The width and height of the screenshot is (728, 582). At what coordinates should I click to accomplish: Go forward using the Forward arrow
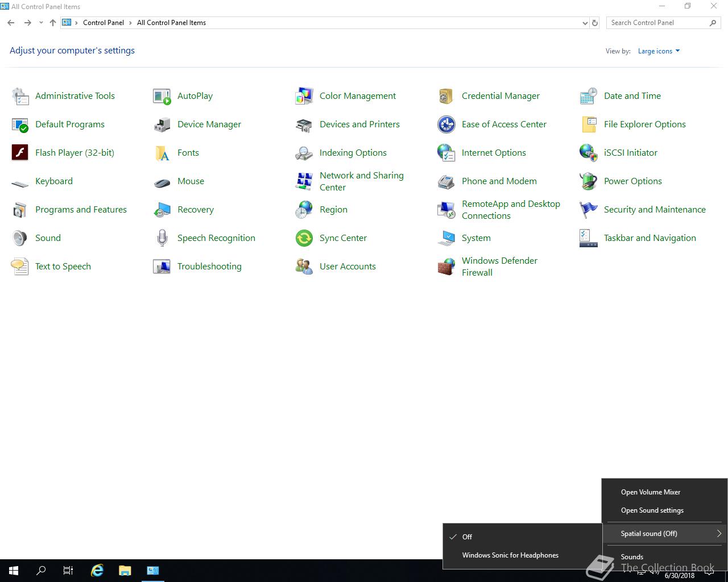[x=27, y=23]
